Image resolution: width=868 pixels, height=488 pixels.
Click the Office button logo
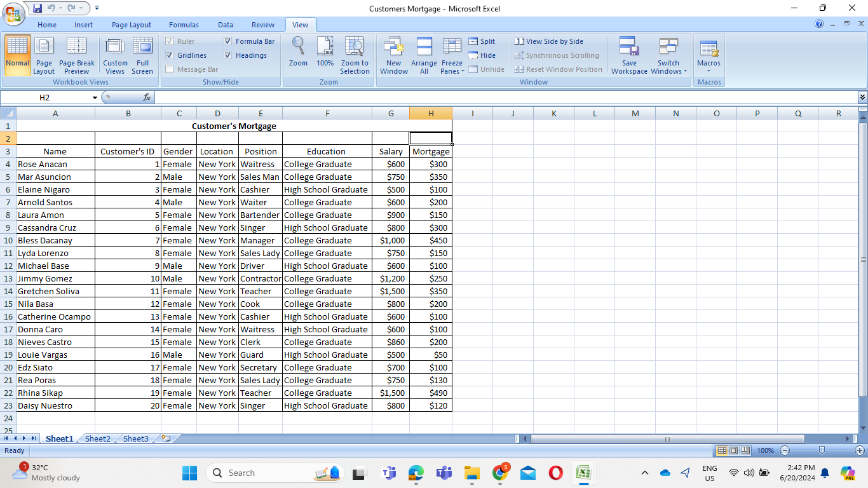13,13
